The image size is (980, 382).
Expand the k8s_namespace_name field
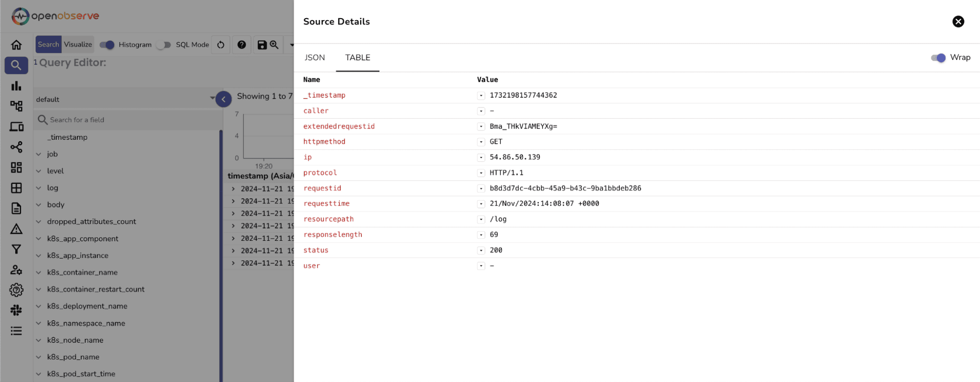39,323
